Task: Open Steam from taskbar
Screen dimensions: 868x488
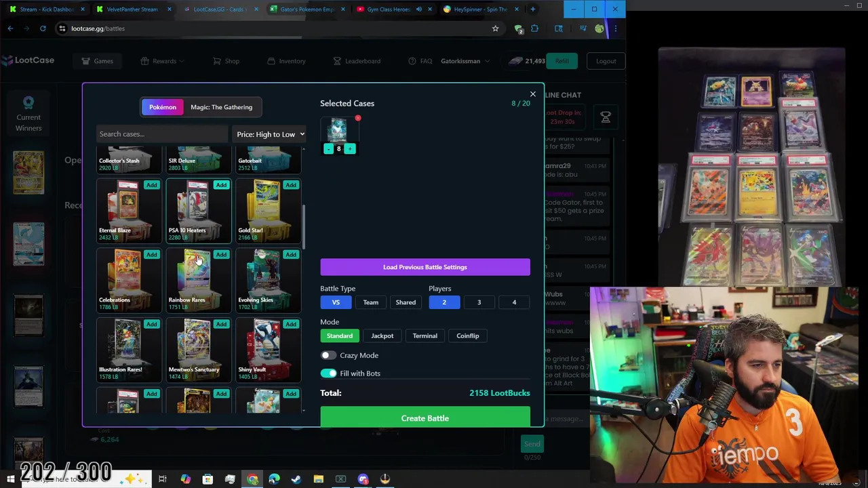Action: [296, 479]
